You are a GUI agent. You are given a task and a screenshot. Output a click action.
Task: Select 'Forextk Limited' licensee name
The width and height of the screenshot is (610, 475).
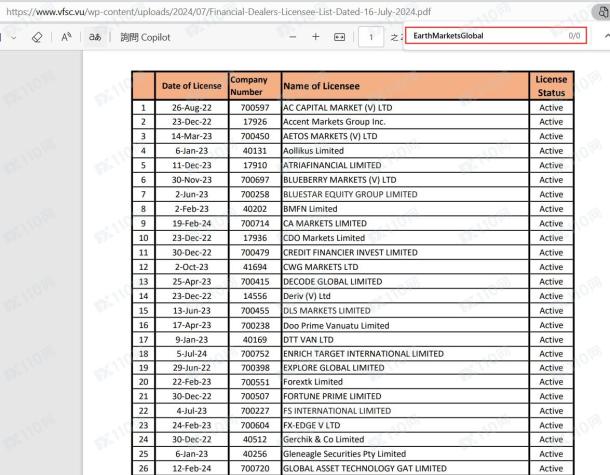tap(313, 382)
